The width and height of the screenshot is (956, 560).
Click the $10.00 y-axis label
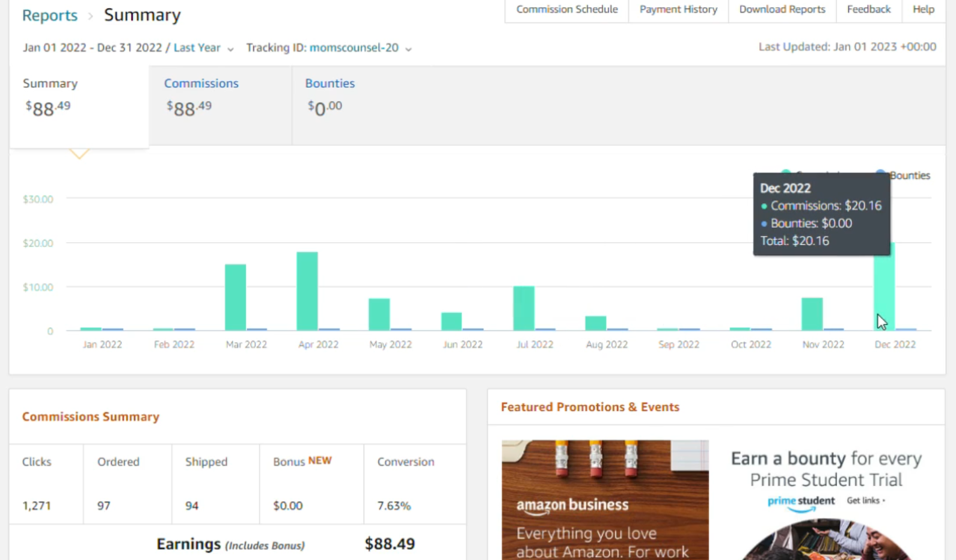(x=38, y=287)
